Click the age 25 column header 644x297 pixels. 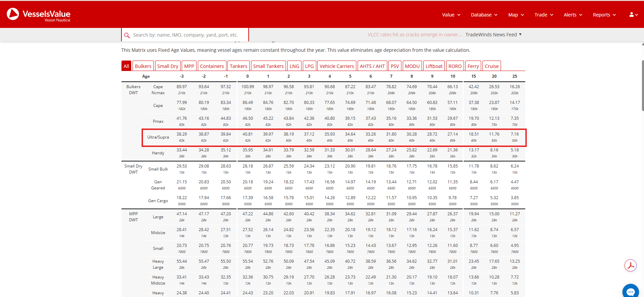515,76
